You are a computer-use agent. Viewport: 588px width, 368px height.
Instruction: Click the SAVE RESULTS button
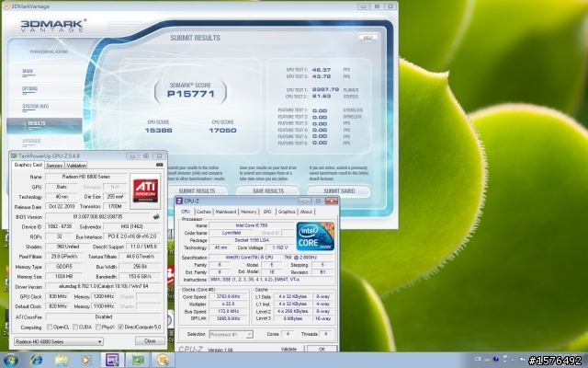pyautogui.click(x=268, y=190)
